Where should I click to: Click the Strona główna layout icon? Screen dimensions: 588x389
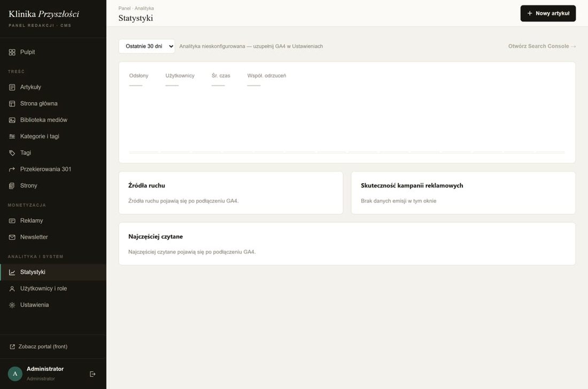click(12, 104)
